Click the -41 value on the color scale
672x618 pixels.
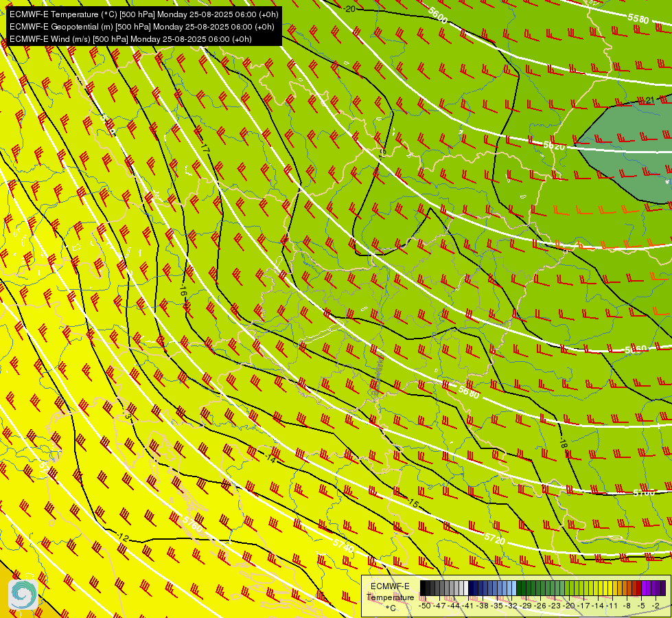(469, 606)
